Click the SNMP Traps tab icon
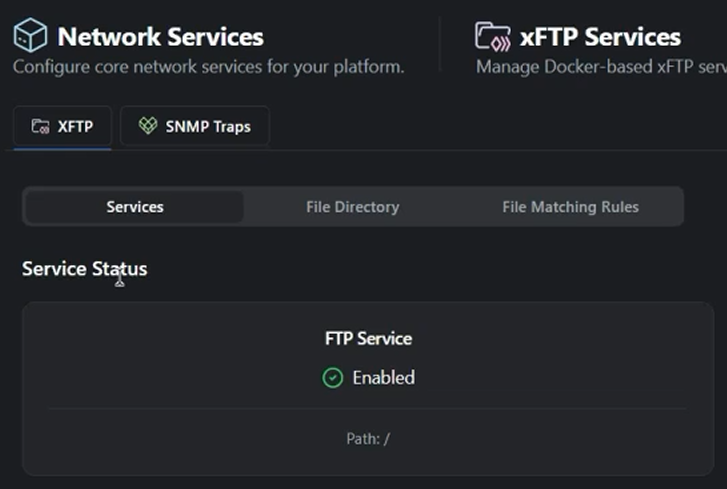This screenshot has width=727, height=489. (x=148, y=127)
